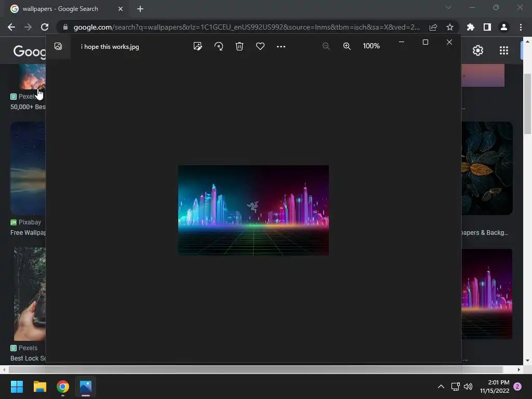
Task: Open the filmstrip icon left of file name
Action: coord(58,46)
